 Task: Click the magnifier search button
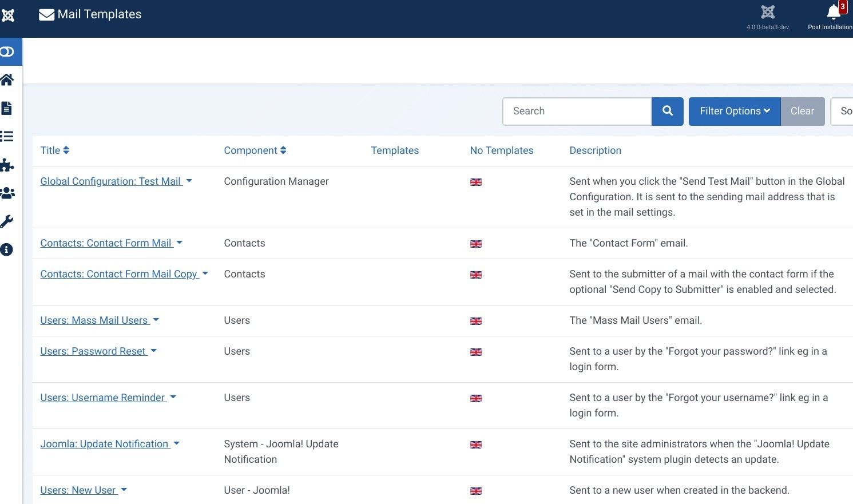coord(667,111)
